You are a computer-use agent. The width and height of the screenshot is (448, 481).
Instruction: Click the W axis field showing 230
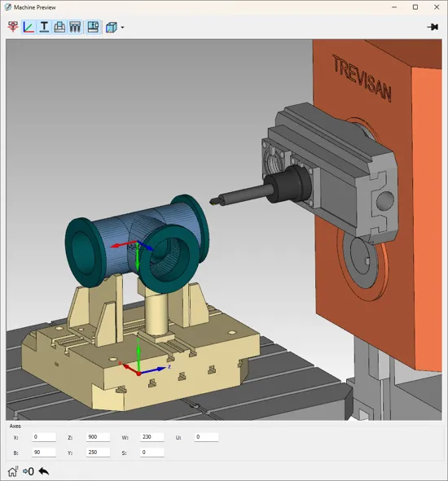[x=152, y=437]
